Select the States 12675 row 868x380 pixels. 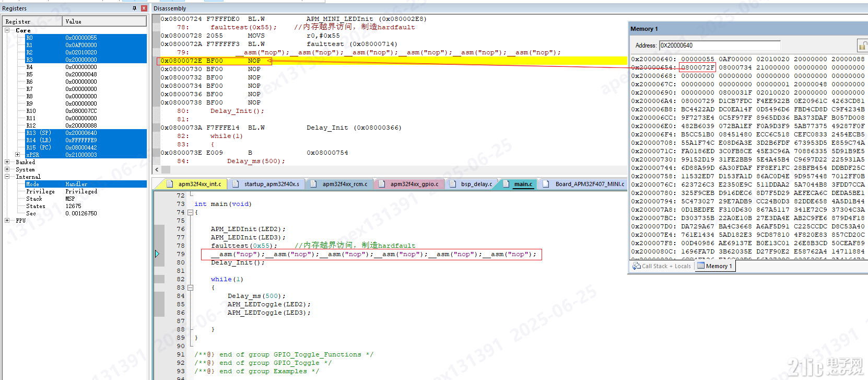86,206
